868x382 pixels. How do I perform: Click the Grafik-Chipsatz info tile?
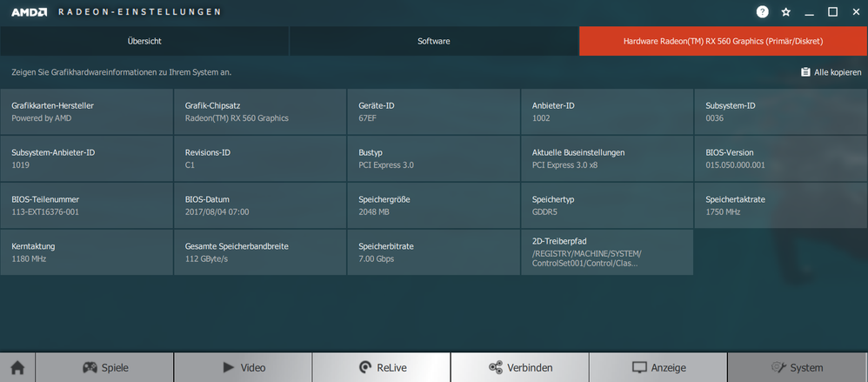tap(260, 111)
